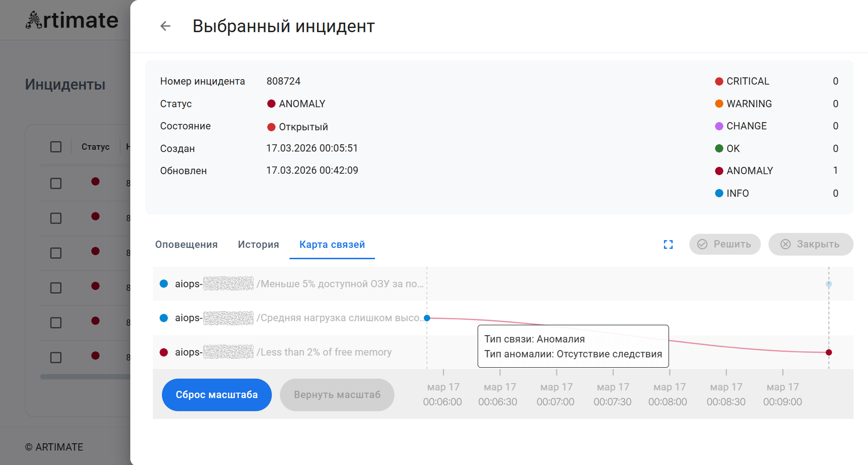Click blue start node on timeline

click(x=427, y=318)
